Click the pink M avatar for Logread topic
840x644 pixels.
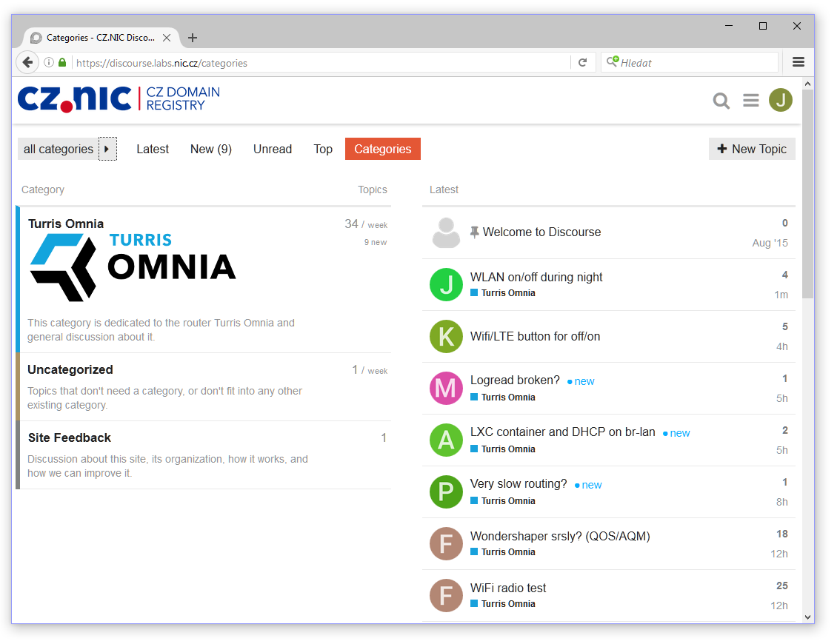coord(446,388)
